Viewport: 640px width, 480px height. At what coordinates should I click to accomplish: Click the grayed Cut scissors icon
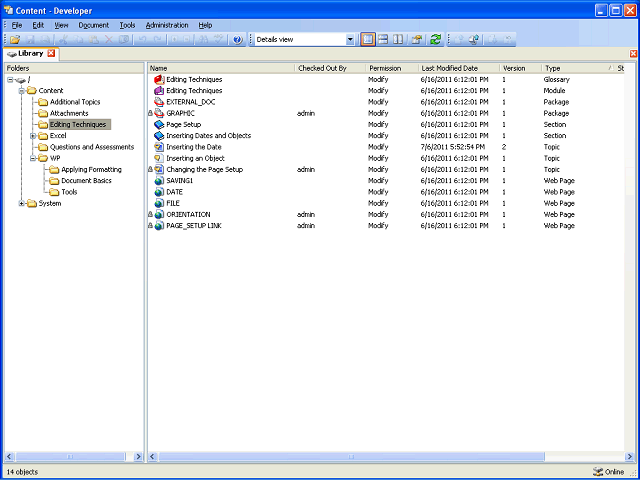point(63,40)
